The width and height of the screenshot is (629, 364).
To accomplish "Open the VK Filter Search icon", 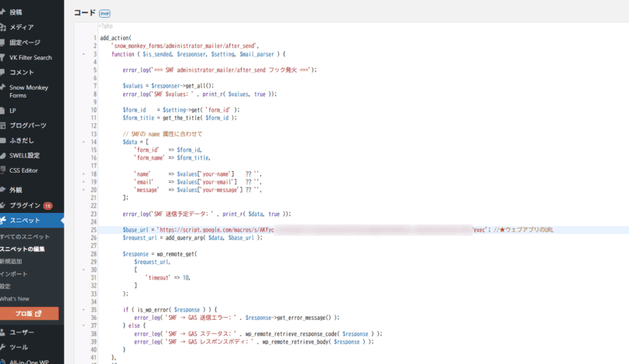I will 2,58.
